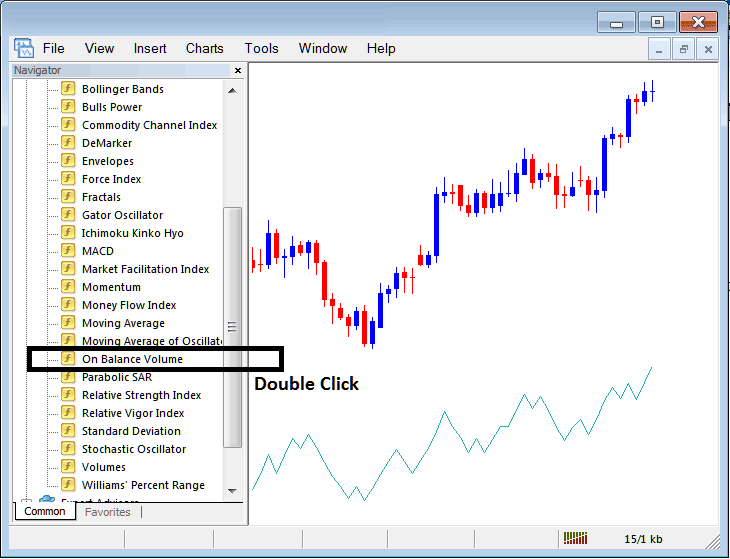Open the Tools menu

(262, 48)
